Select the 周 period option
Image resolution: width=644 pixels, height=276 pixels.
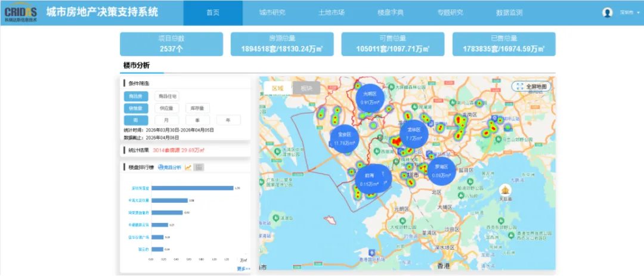136,120
